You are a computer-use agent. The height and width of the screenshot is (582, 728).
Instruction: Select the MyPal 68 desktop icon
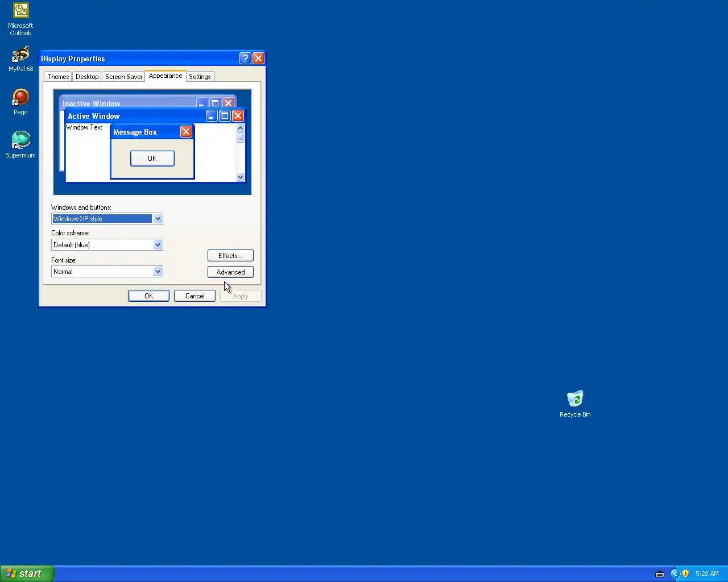(20, 60)
